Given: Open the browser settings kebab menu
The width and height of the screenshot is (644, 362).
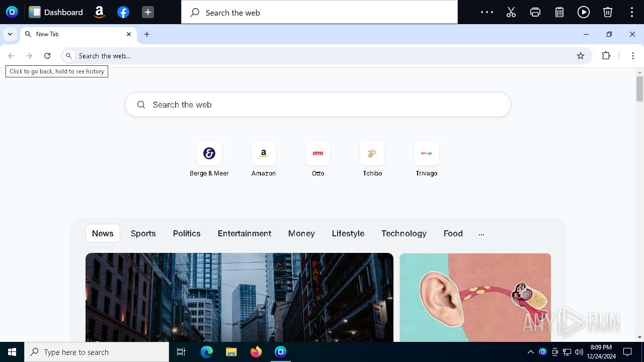Looking at the screenshot, I should point(633,56).
